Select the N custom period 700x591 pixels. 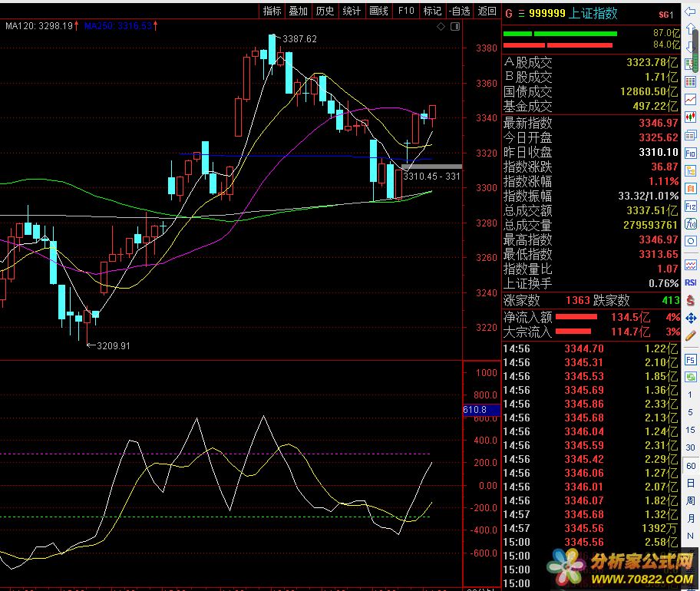point(690,536)
